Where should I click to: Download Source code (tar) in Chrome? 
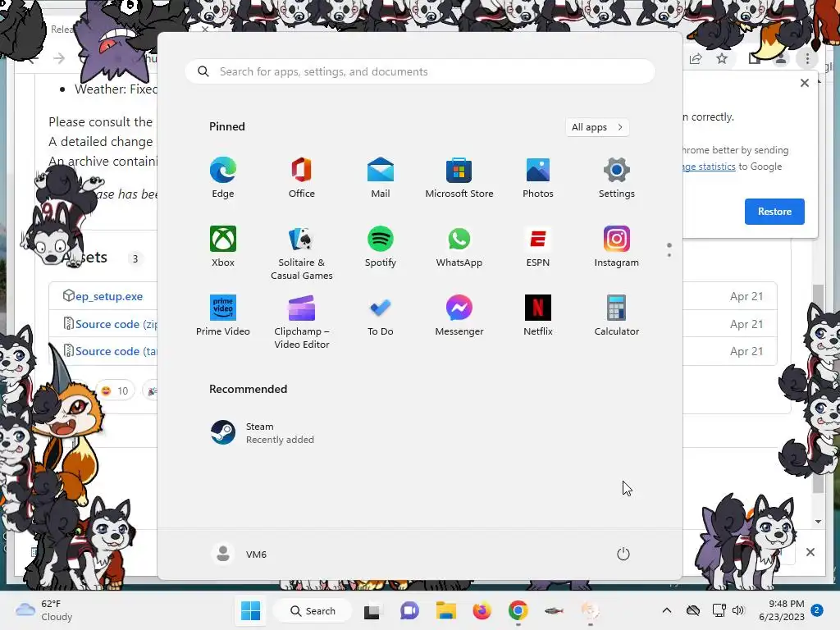[x=116, y=351]
